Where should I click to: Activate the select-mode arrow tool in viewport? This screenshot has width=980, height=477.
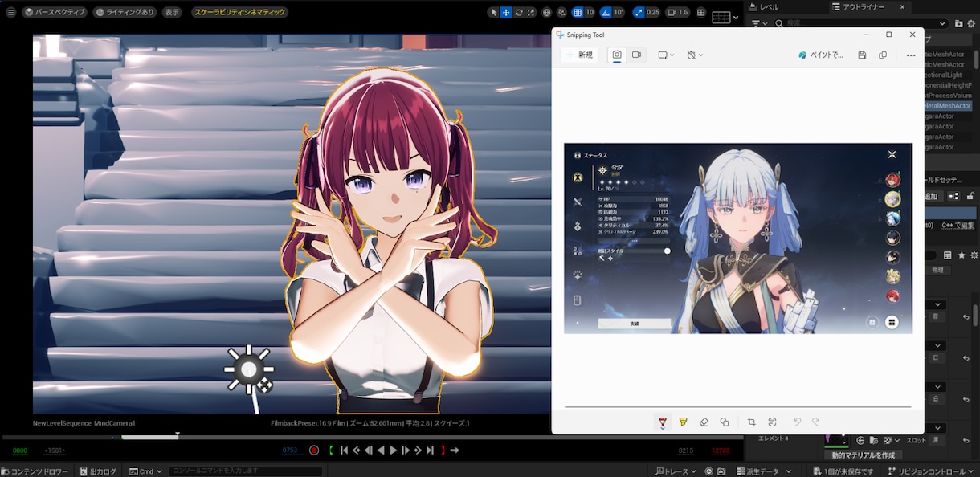click(493, 13)
